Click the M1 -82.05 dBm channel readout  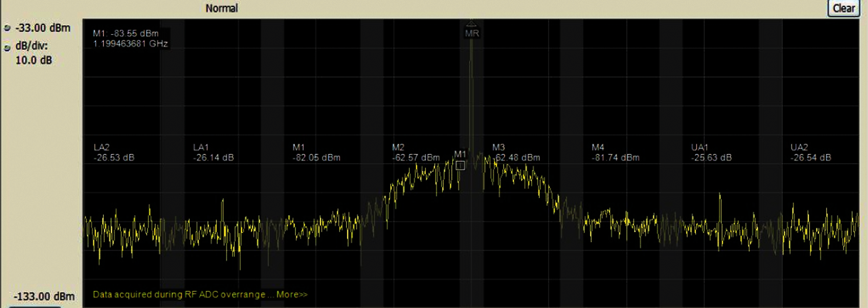pyautogui.click(x=316, y=153)
